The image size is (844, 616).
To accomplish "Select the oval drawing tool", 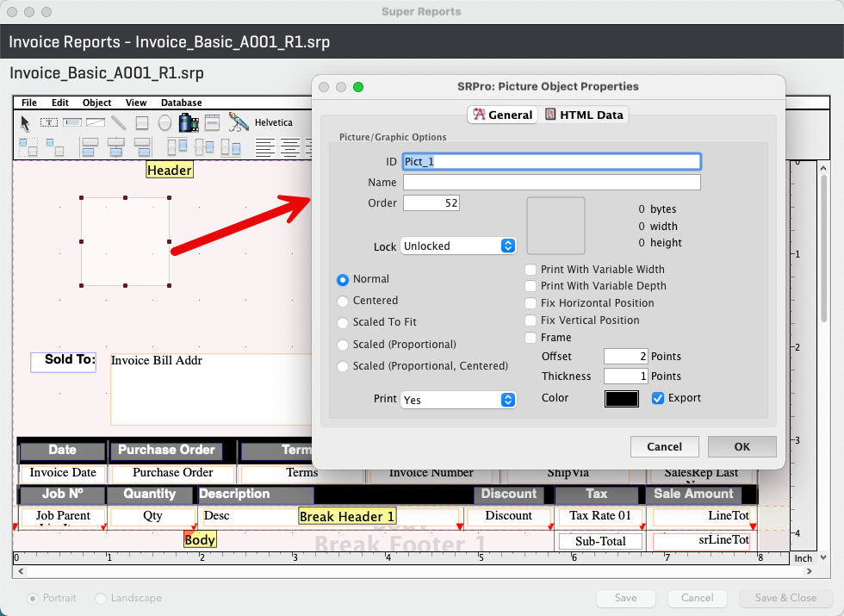I will 164,123.
